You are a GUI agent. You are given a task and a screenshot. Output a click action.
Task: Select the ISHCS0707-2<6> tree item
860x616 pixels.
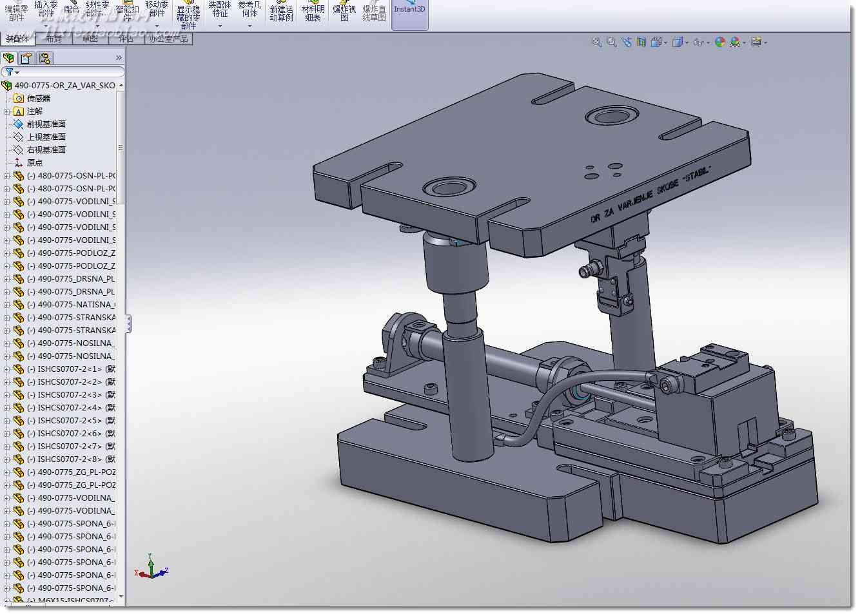pos(71,434)
